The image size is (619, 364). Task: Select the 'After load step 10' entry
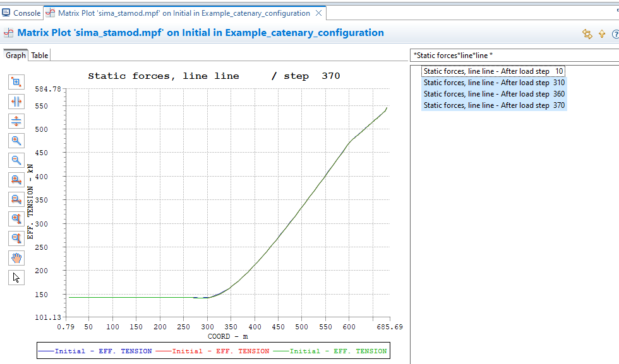(x=494, y=71)
